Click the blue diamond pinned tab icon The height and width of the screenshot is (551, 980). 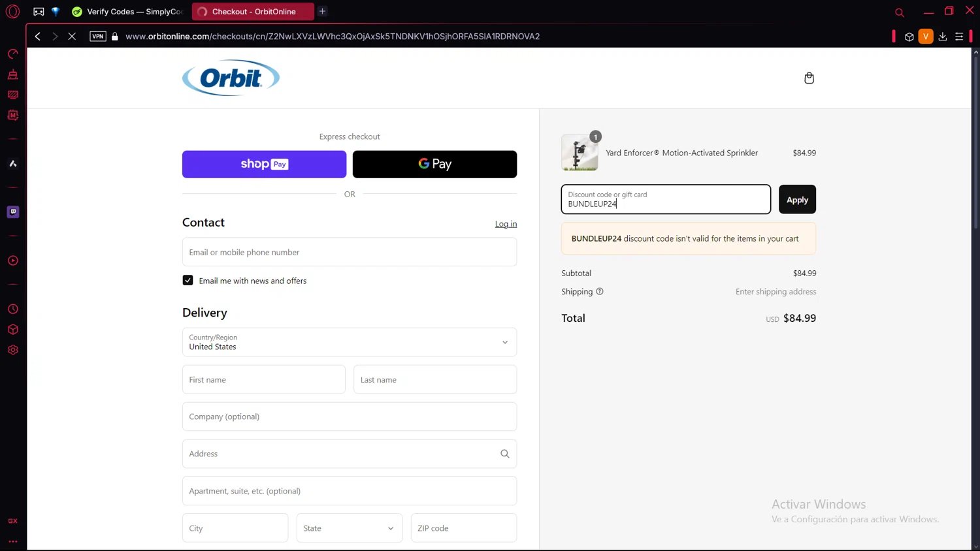coord(56,12)
